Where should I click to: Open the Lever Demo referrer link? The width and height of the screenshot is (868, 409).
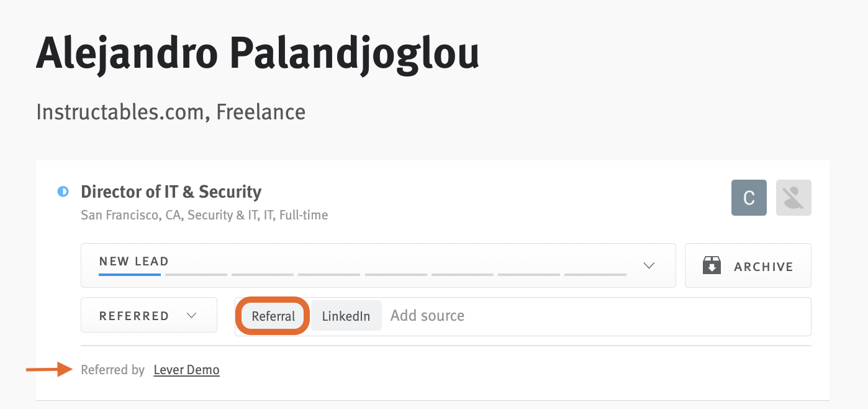click(186, 370)
